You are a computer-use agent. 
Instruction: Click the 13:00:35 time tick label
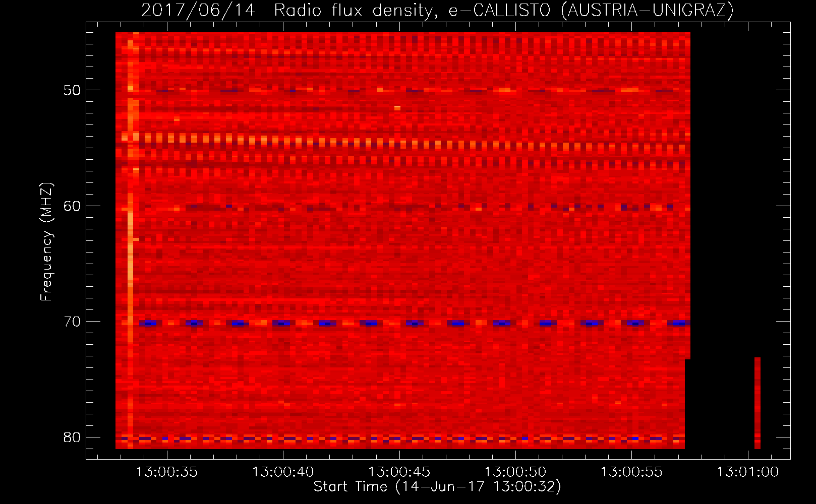(x=167, y=472)
